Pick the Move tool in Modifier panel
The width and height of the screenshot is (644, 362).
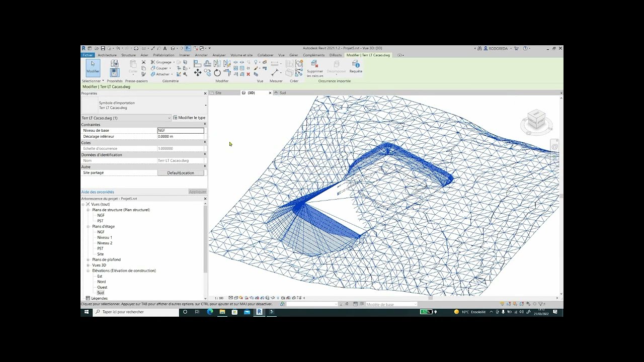point(197,73)
